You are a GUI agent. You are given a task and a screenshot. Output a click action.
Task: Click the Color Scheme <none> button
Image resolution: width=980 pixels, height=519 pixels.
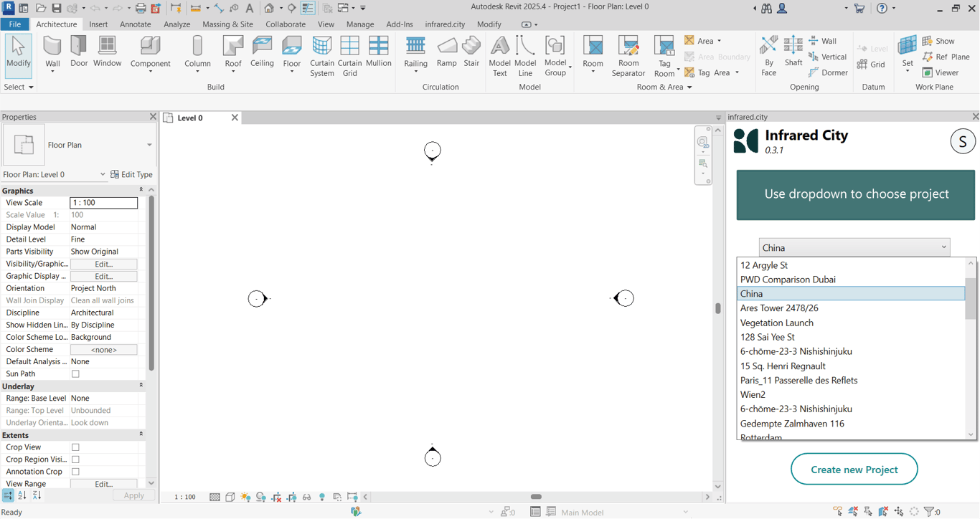104,350
